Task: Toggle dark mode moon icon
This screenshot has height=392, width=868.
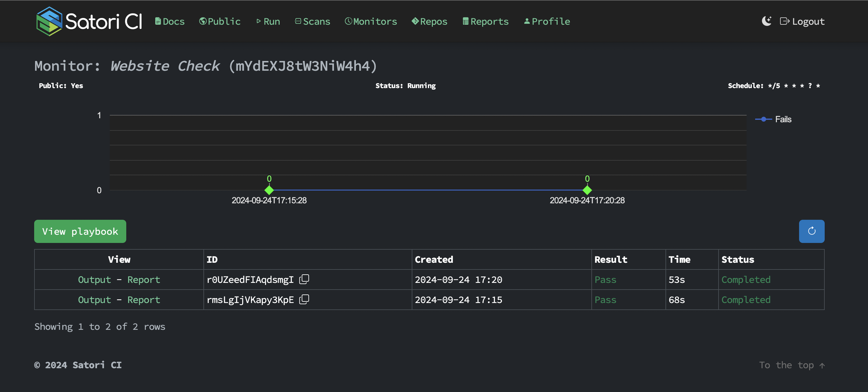Action: 766,21
